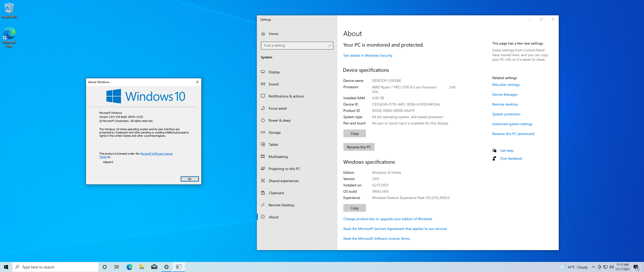The image size is (644, 272).
Task: Open BitLocker settings link
Action: coord(506,85)
